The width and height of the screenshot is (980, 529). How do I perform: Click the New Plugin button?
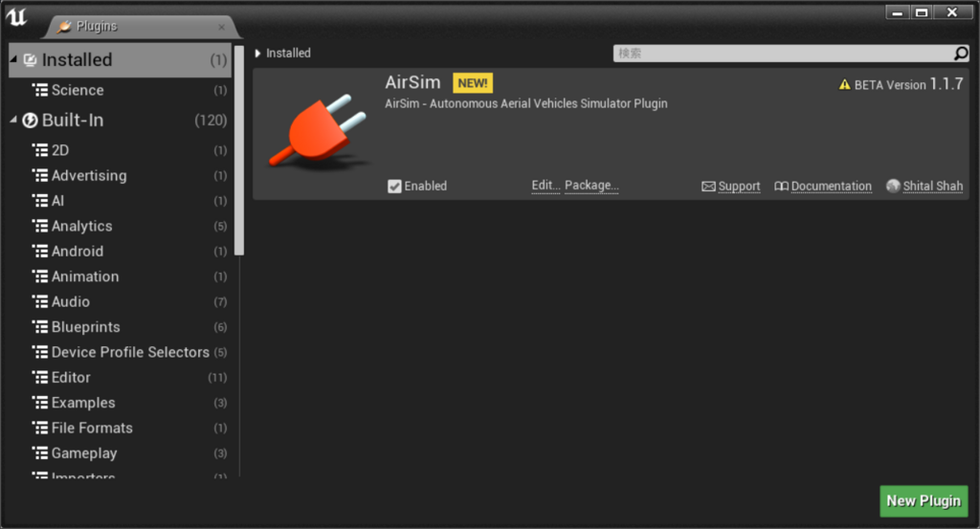coord(924,501)
